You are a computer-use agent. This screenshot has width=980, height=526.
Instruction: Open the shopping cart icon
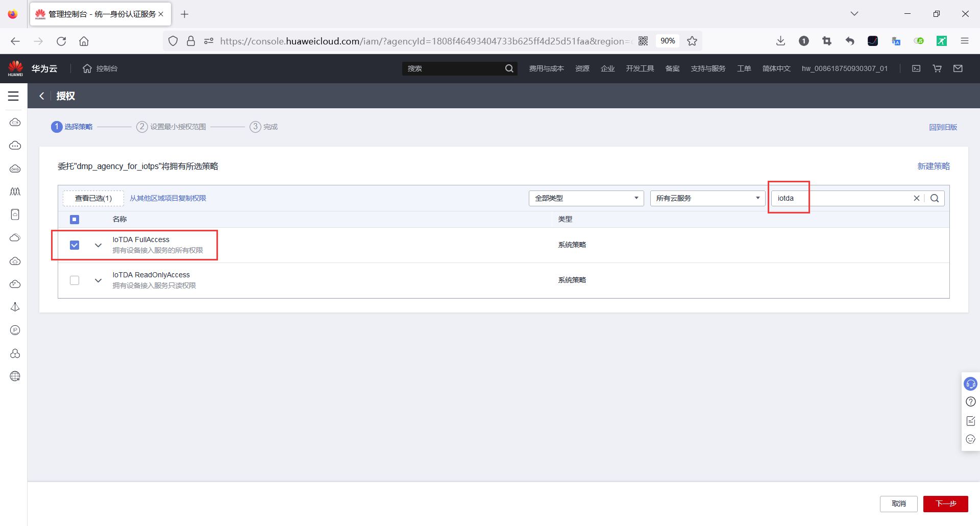[x=937, y=68]
